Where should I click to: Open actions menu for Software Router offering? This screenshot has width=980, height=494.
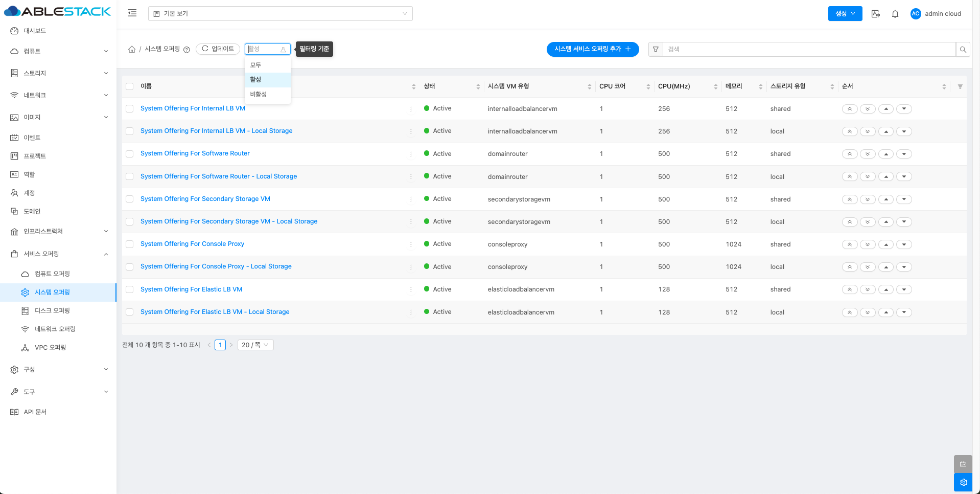pyautogui.click(x=411, y=154)
